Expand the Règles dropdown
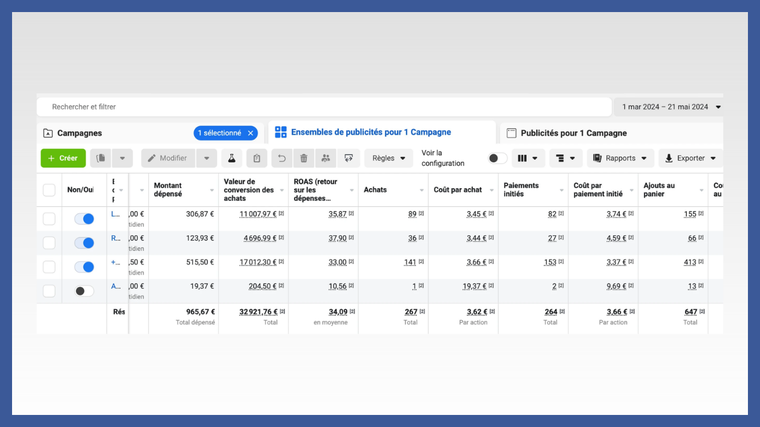760x427 pixels. coord(388,158)
